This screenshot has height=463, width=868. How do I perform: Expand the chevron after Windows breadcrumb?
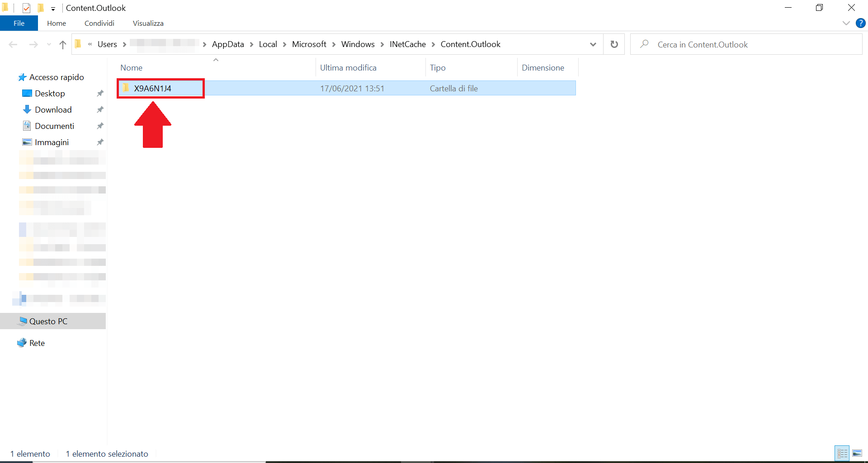tap(382, 44)
